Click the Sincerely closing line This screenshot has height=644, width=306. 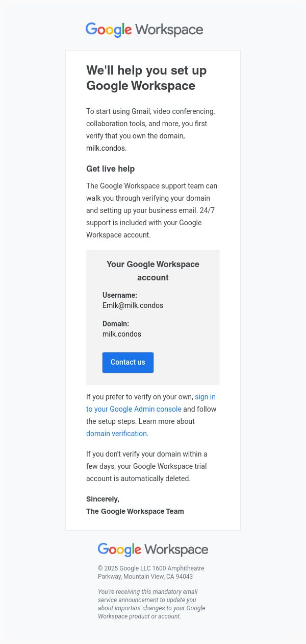pos(103,499)
